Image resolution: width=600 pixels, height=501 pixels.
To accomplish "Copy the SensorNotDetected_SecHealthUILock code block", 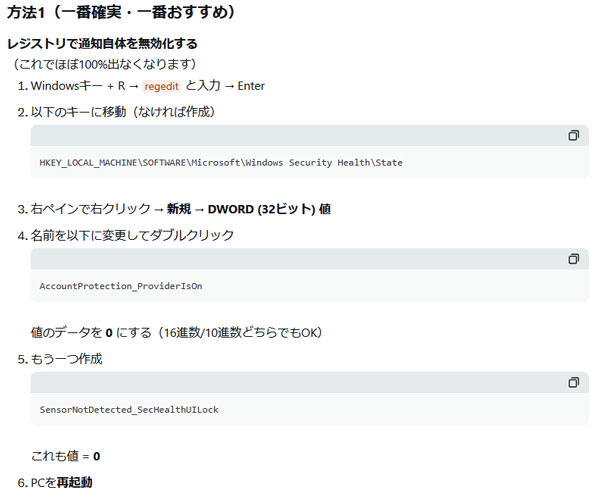I will coord(574,382).
